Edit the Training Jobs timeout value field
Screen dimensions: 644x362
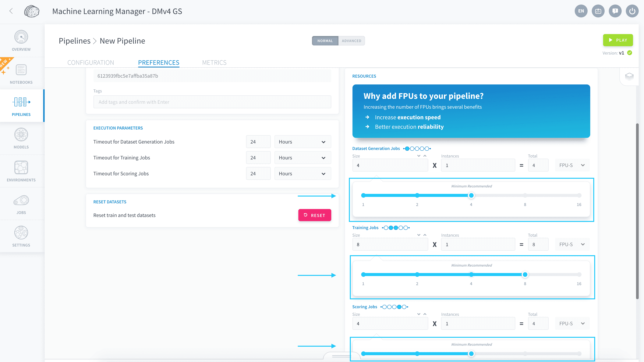tap(258, 158)
